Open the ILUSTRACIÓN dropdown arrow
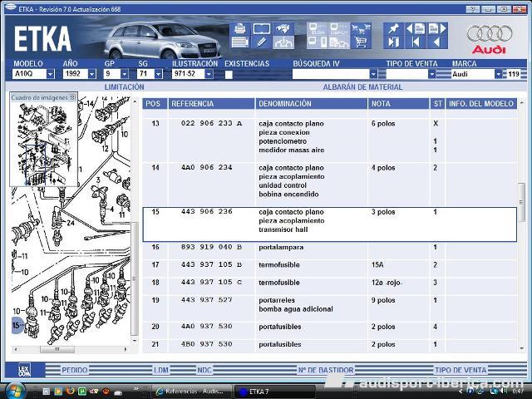532x399 pixels. (x=209, y=74)
